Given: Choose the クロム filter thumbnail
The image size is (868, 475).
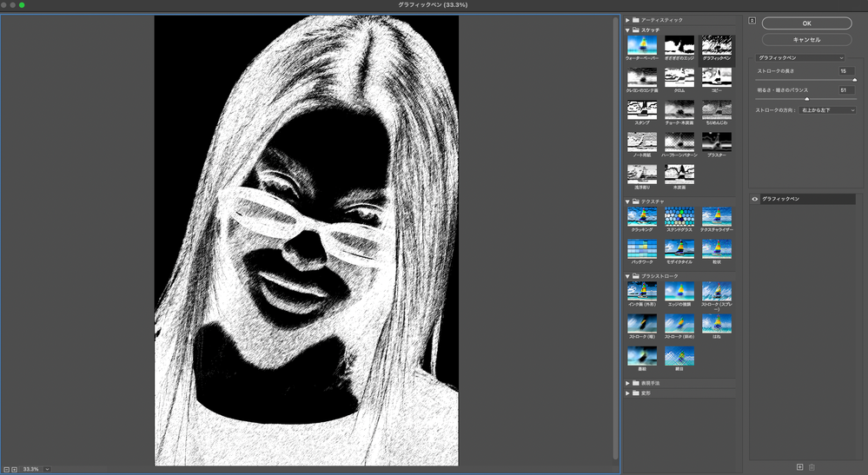Looking at the screenshot, I should click(679, 77).
